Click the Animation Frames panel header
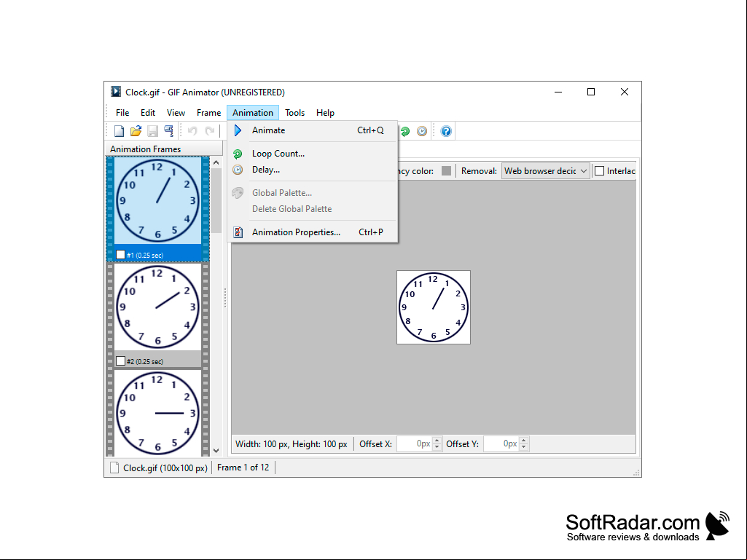The image size is (747, 560). pos(163,149)
